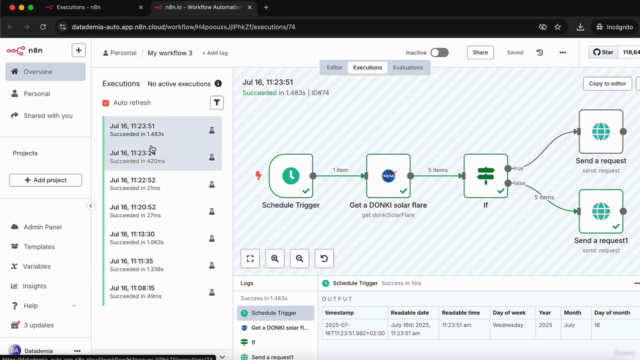640x360 pixels.
Task: Click the Incognito profile indicator
Action: pyautogui.click(x=614, y=27)
